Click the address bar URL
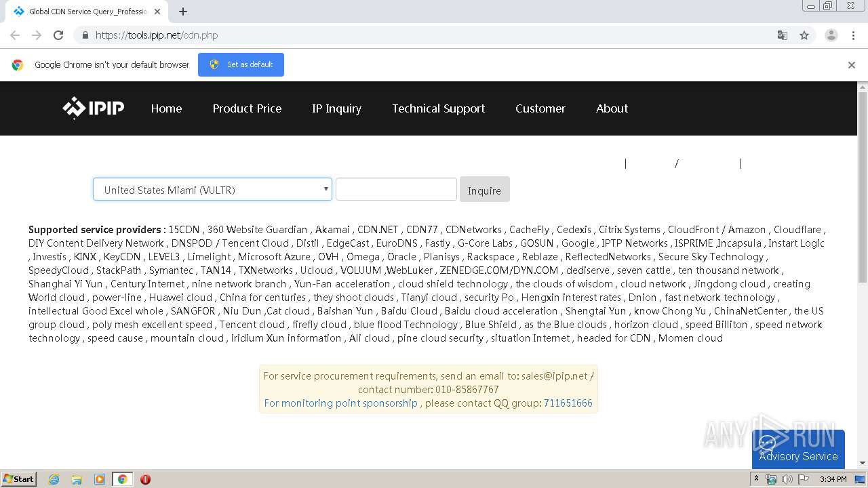This screenshot has height=488, width=868. pos(156,35)
